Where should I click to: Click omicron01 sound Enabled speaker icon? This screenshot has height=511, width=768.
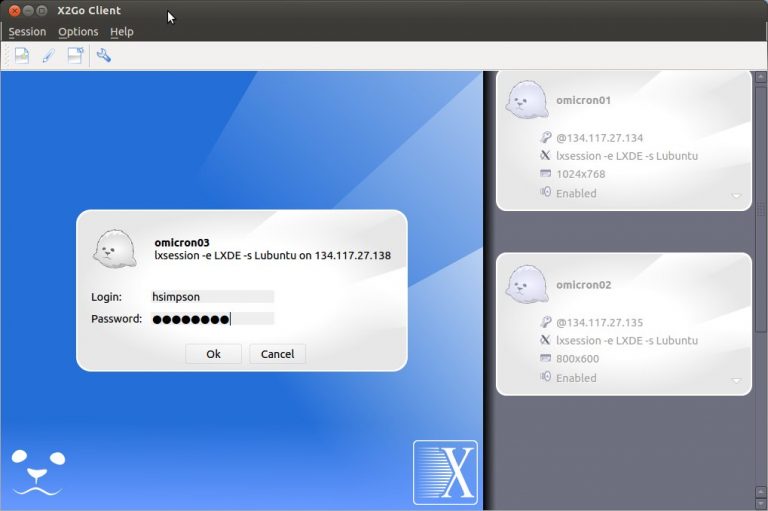(545, 192)
